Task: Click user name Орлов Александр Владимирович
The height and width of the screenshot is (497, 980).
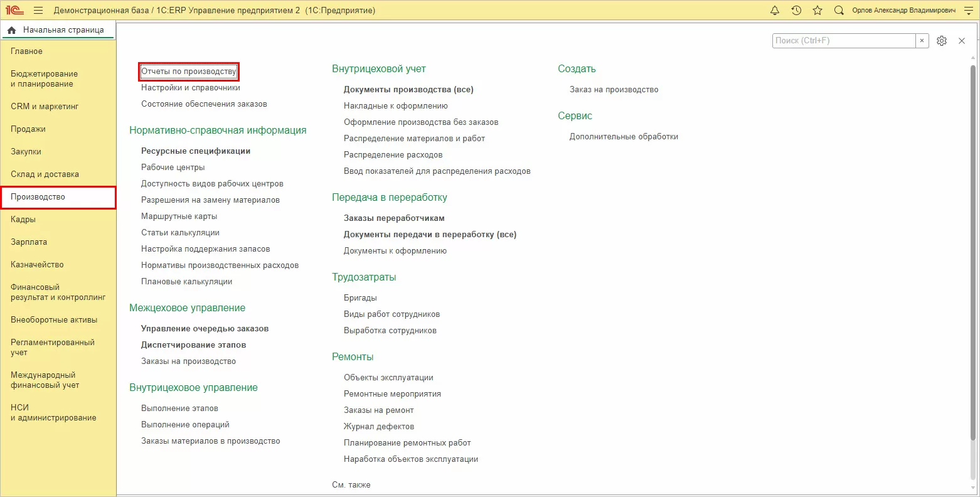Action: click(904, 11)
